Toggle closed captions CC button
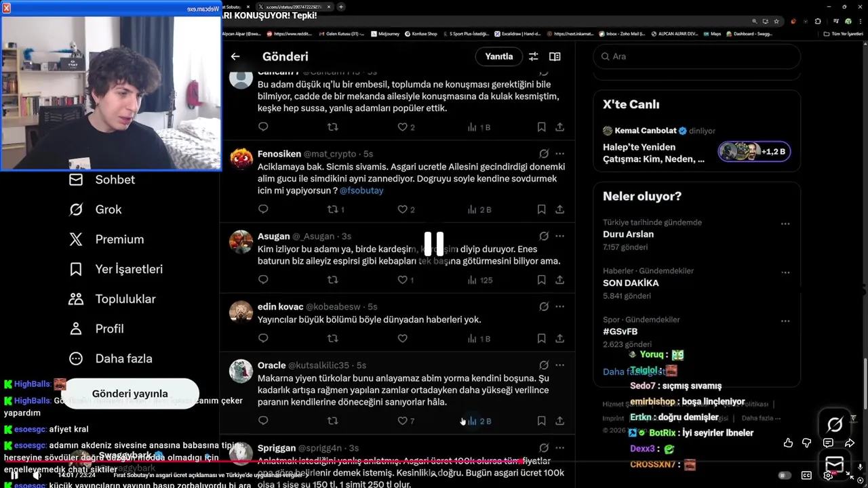Viewport: 868px width, 488px height. tap(806, 475)
